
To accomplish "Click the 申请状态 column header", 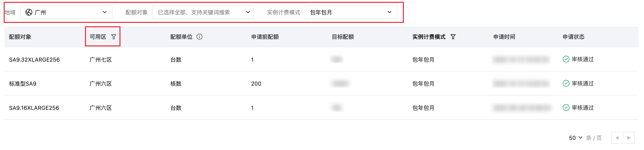I will [x=573, y=37].
